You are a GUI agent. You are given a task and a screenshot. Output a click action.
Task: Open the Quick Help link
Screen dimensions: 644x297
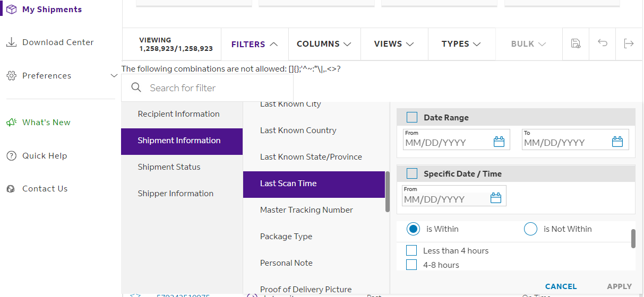click(x=45, y=156)
